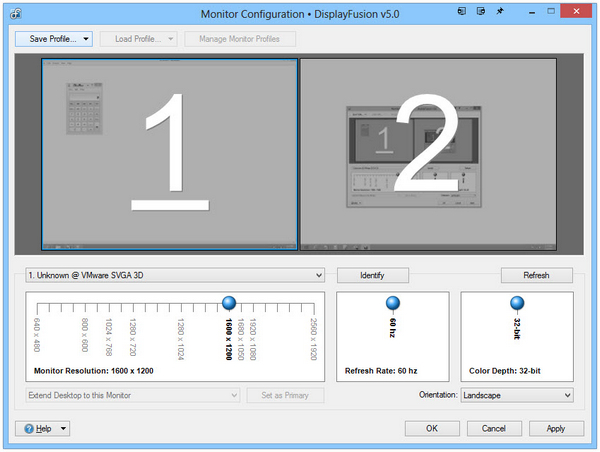600x452 pixels.
Task: Click the OK button
Action: point(432,429)
